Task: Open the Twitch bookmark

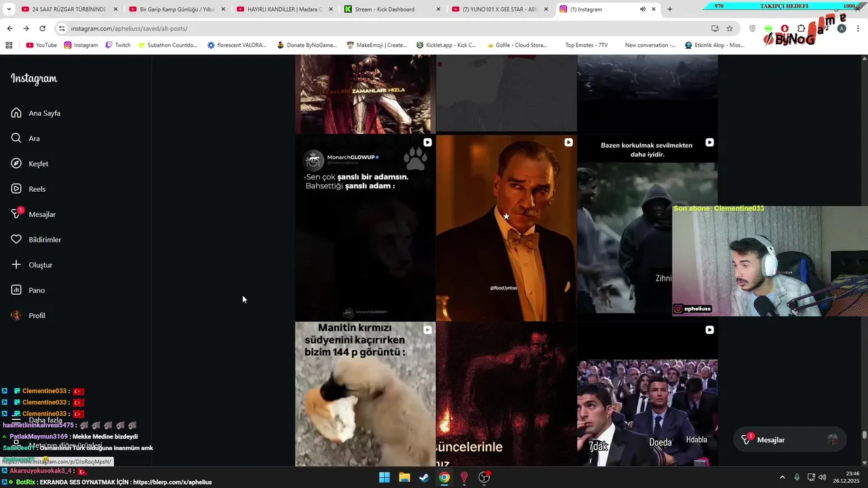Action: (118, 45)
